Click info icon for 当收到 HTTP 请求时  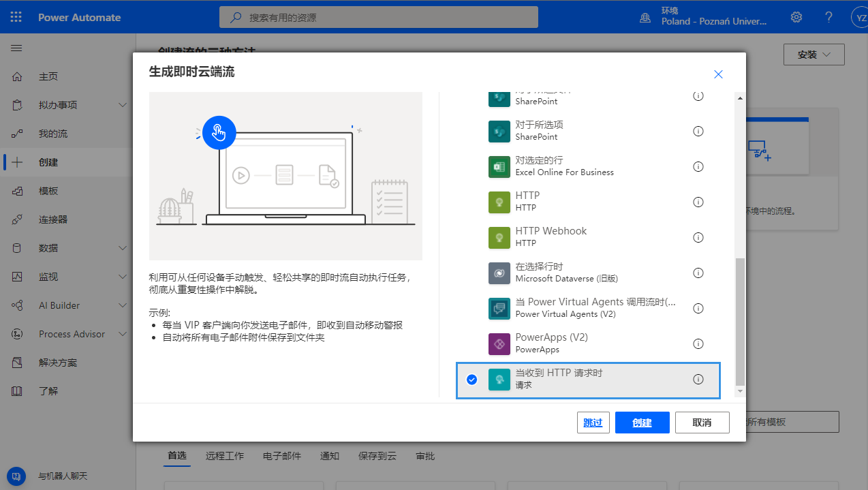[698, 380]
